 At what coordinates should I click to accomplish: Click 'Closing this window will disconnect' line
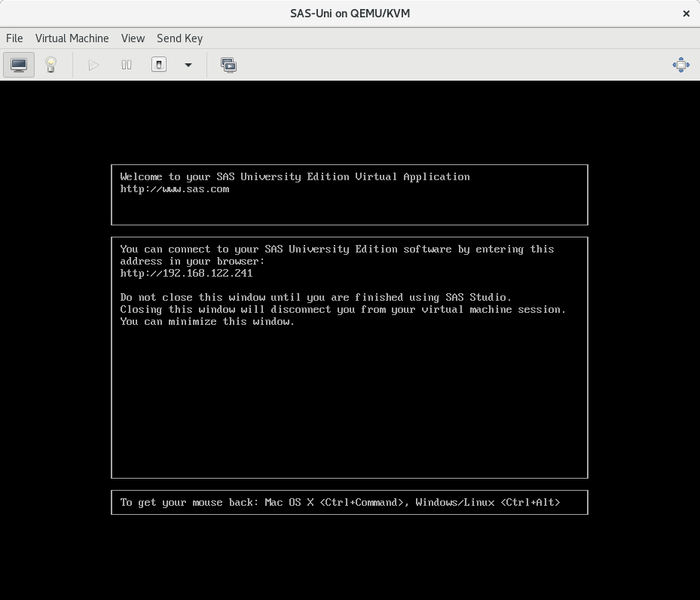(x=343, y=309)
